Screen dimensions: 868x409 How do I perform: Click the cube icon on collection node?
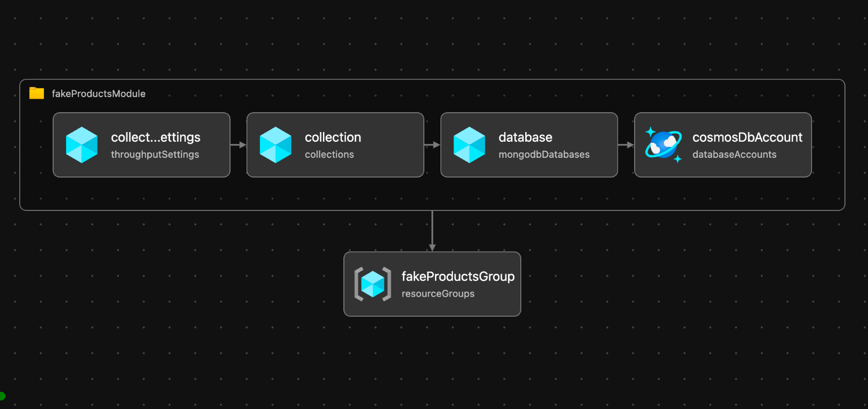tap(275, 145)
